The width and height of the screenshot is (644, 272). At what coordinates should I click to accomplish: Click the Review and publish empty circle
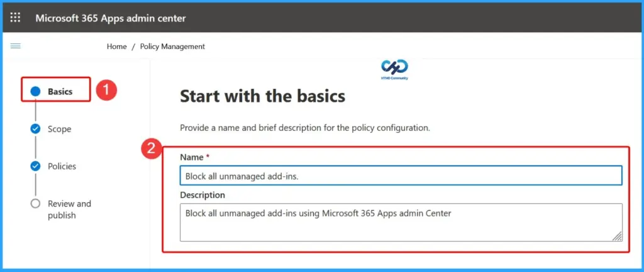(x=35, y=203)
